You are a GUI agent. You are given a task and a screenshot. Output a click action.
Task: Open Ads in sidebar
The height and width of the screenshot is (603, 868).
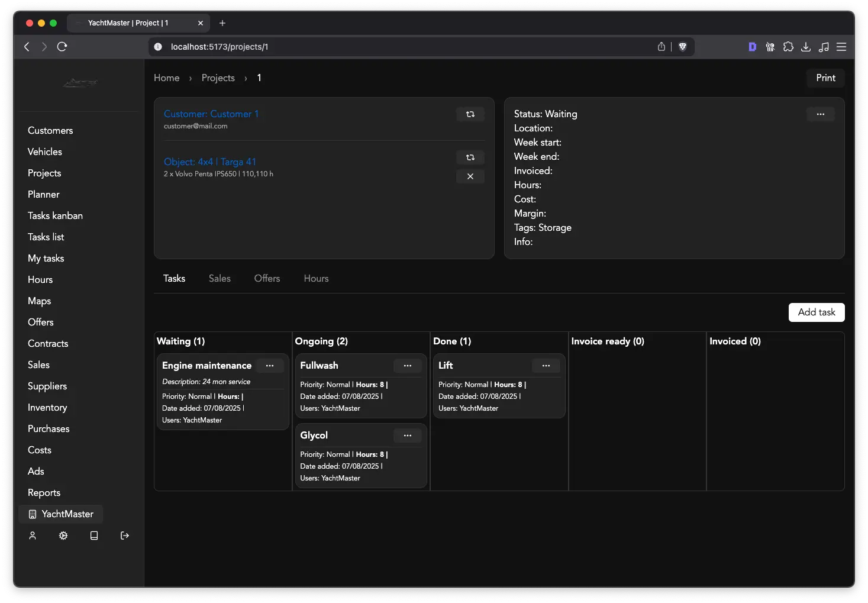pos(36,472)
